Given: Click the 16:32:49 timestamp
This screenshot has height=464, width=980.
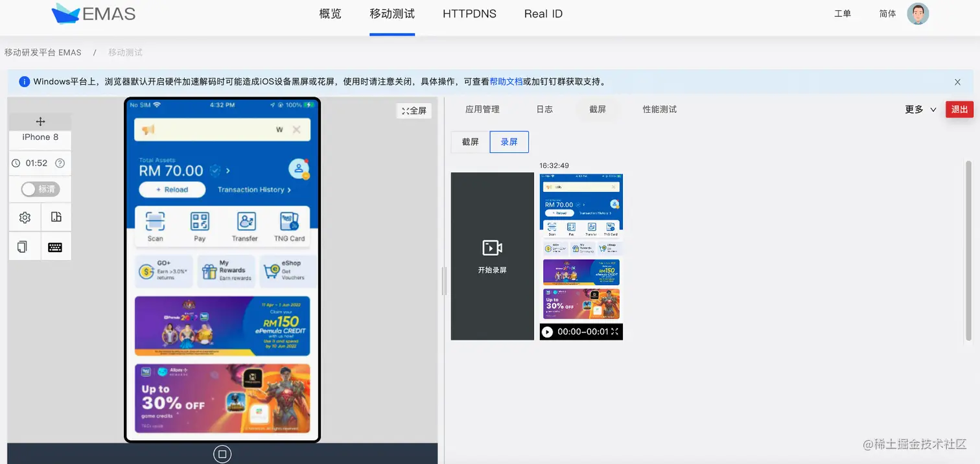Looking at the screenshot, I should (x=554, y=166).
